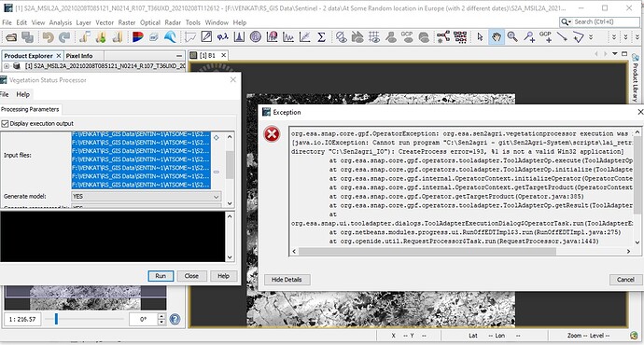Open the Generate model YES dropdown
This screenshot has height=345, width=644.
click(147, 197)
